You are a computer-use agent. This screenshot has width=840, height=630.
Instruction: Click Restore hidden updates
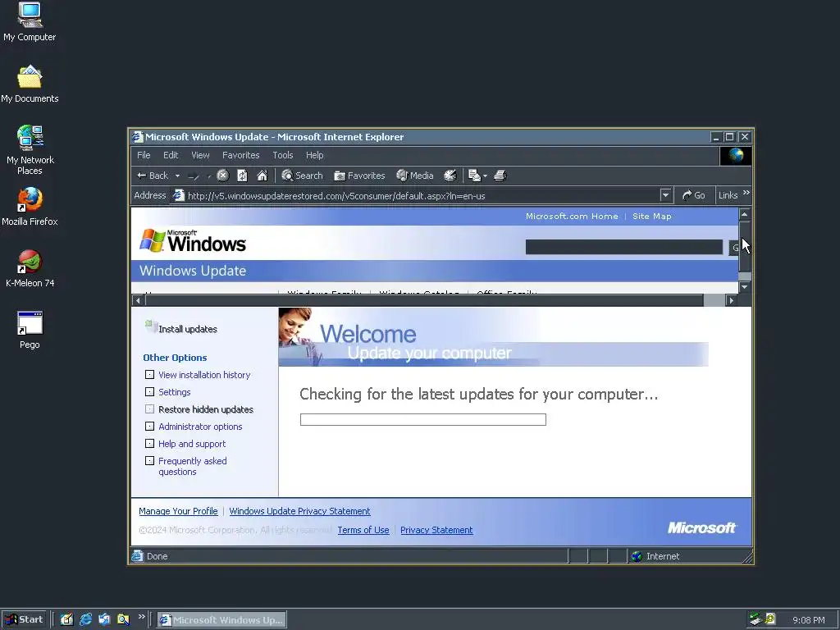click(206, 409)
